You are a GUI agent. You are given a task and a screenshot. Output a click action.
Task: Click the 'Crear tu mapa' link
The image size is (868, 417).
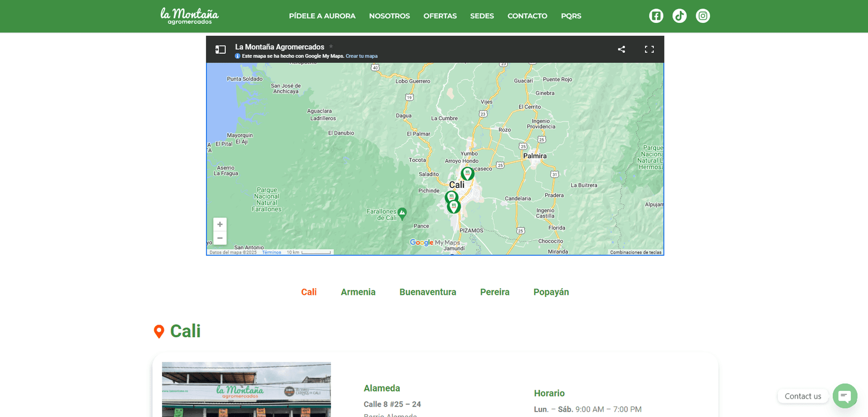tap(362, 56)
